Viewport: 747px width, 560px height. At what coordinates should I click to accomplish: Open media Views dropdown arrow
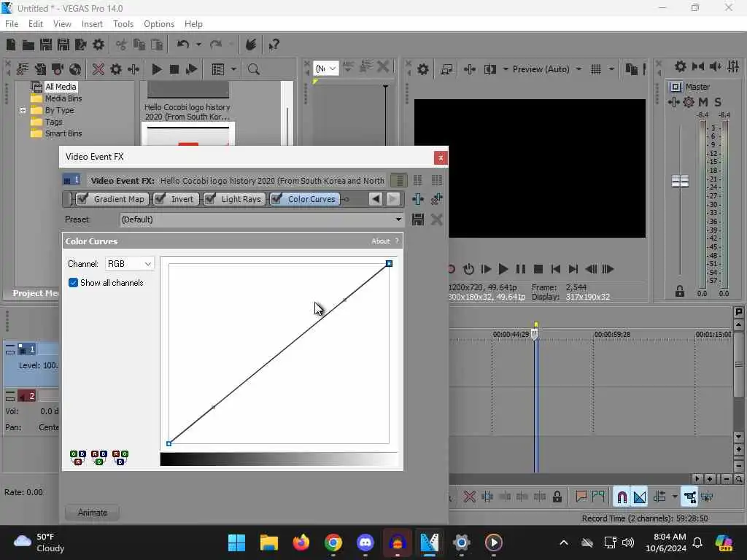233,69
